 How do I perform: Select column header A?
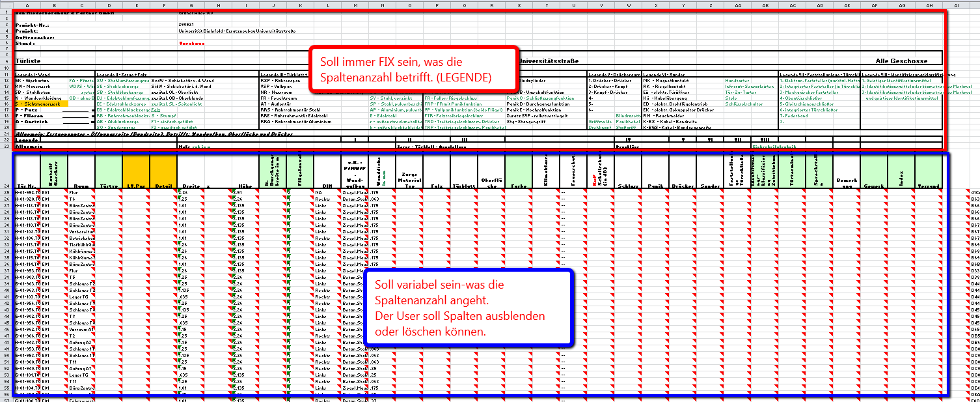pos(27,5)
